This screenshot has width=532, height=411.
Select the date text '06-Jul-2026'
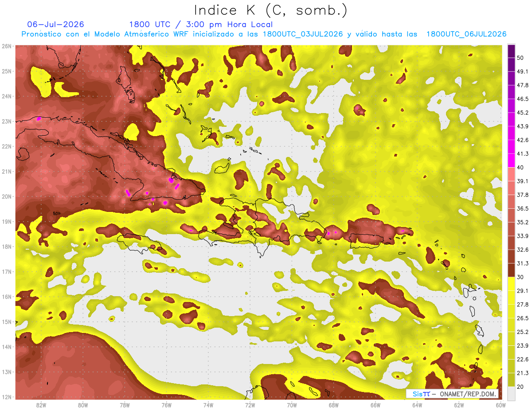pos(55,24)
